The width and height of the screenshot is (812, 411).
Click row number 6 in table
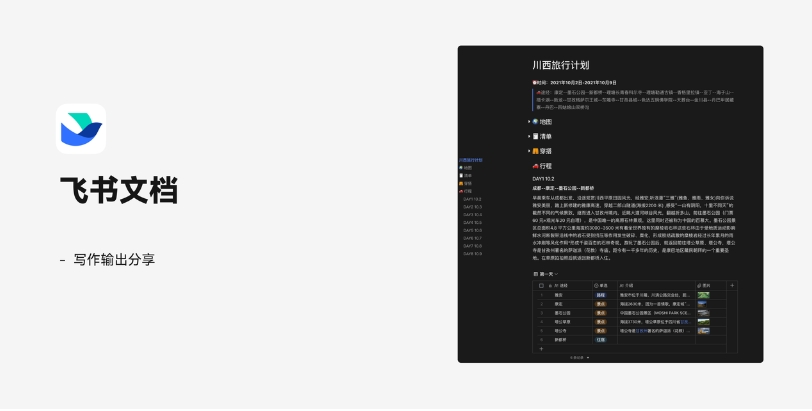[x=542, y=340]
